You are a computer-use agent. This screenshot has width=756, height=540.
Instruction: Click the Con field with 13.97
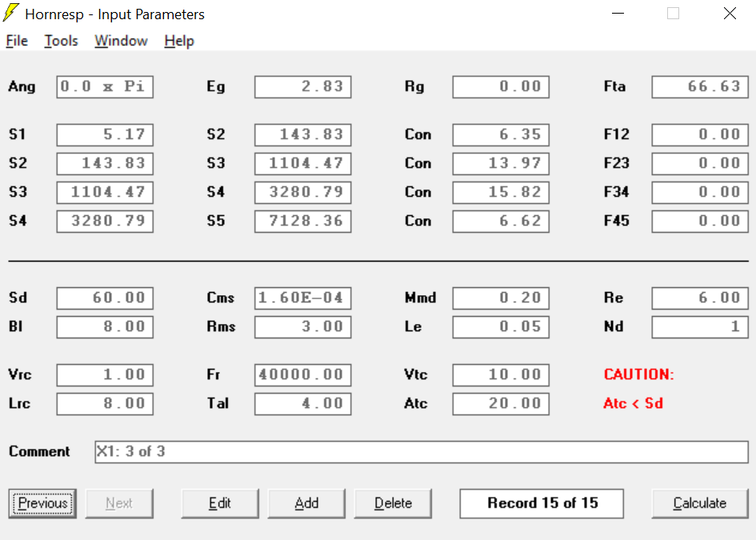click(x=501, y=163)
